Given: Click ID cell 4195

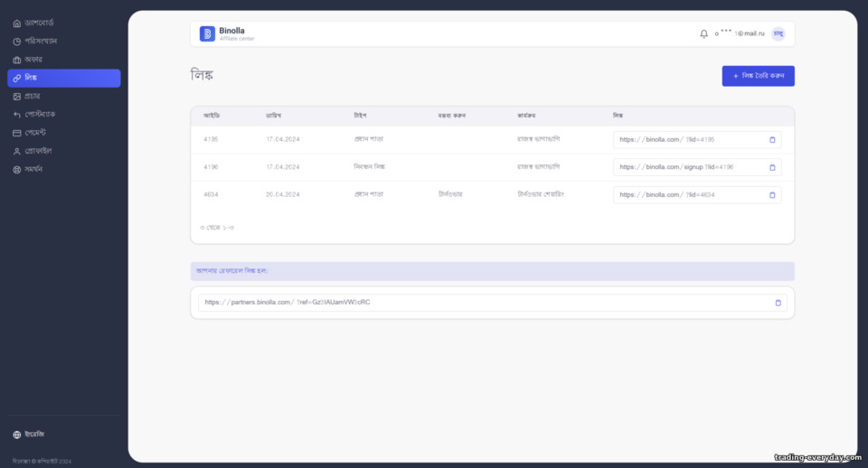Looking at the screenshot, I should (211, 139).
